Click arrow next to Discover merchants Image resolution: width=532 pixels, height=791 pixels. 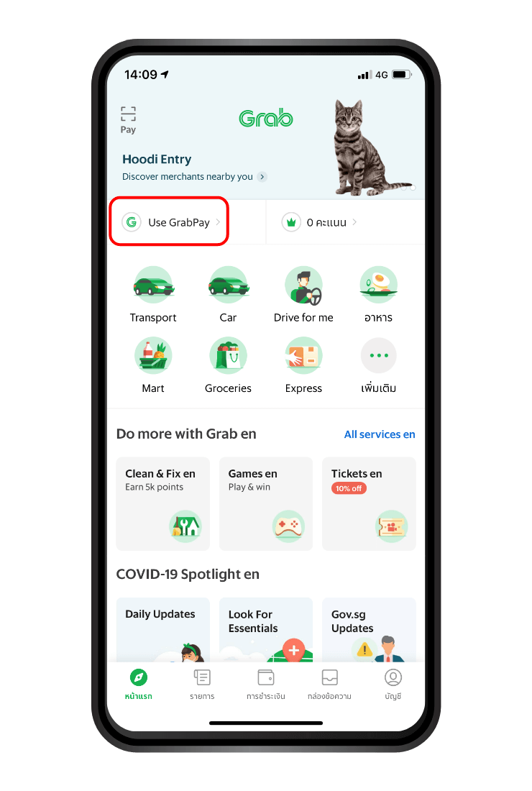pyautogui.click(x=262, y=177)
